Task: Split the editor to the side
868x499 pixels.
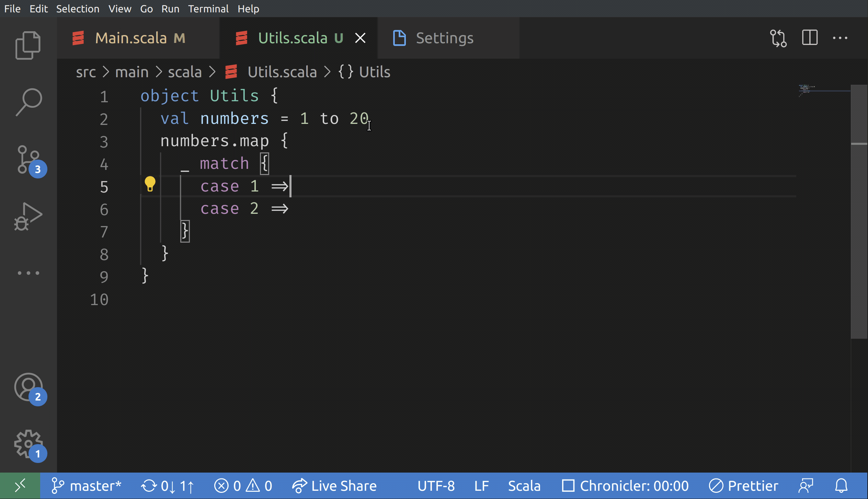Action: (809, 38)
